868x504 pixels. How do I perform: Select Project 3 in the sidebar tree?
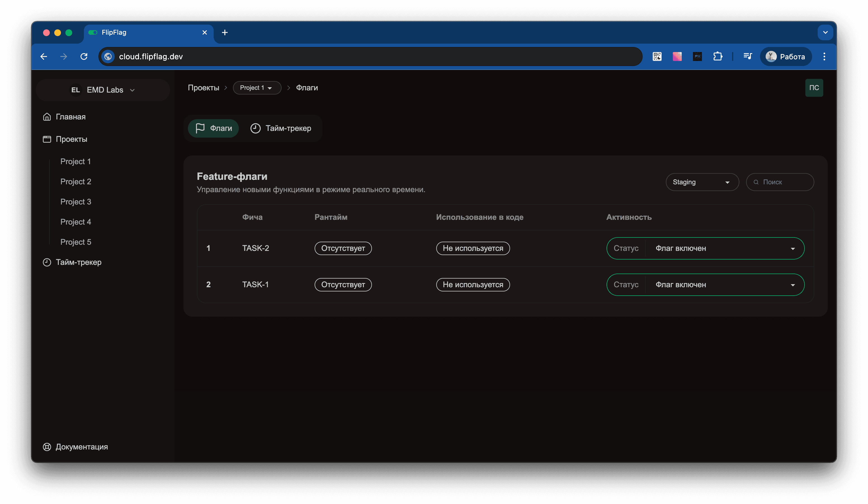[76, 202]
